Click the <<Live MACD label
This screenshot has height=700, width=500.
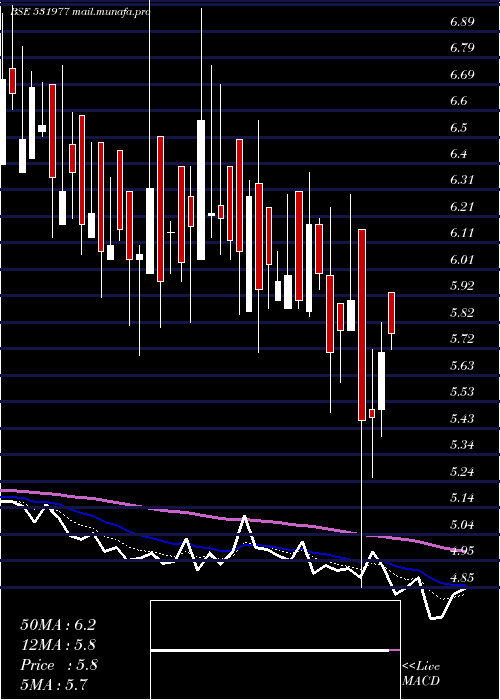[x=421, y=674]
